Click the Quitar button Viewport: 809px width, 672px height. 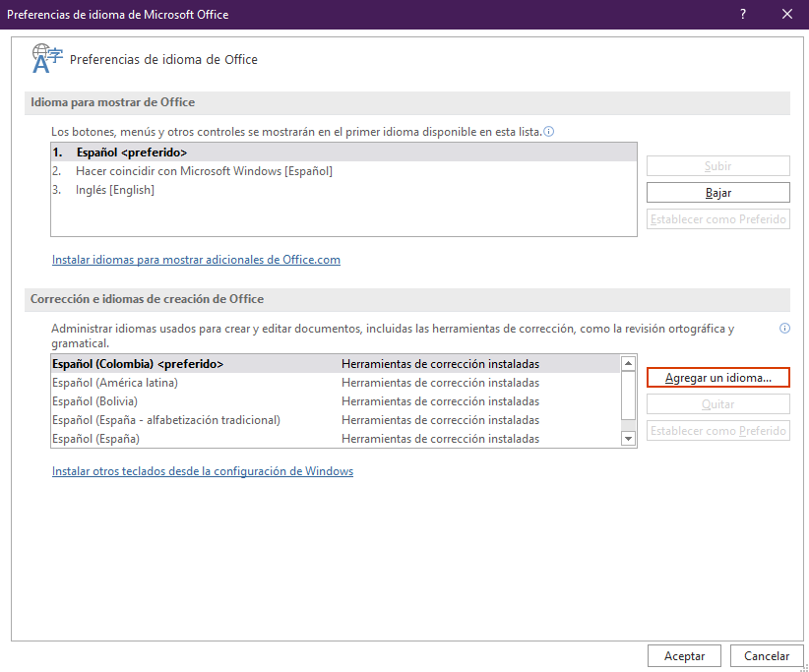pyautogui.click(x=717, y=404)
